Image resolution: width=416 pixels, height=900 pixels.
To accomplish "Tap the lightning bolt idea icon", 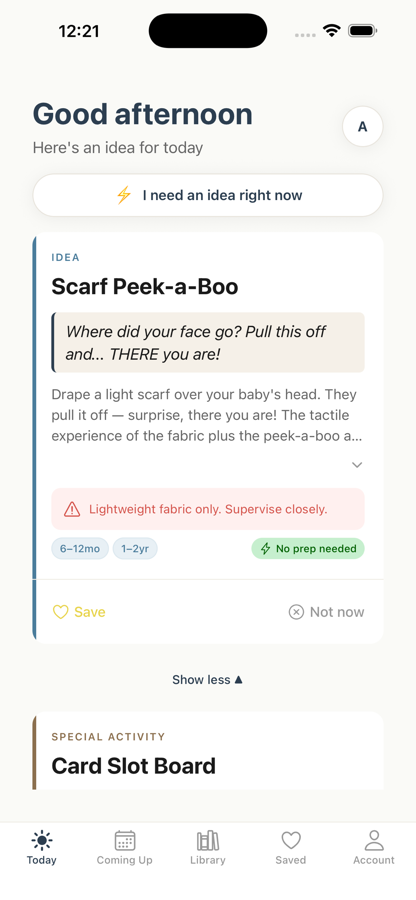I will pyautogui.click(x=124, y=195).
